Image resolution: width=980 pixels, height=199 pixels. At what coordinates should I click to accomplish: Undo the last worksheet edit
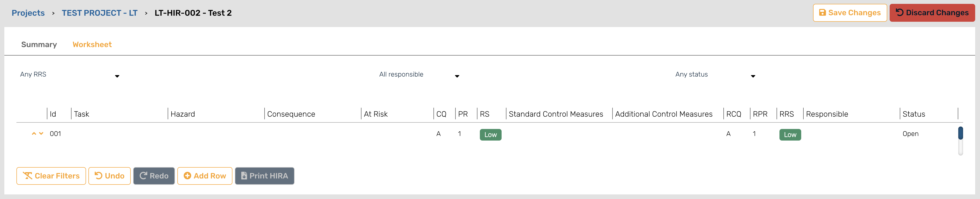click(x=109, y=176)
